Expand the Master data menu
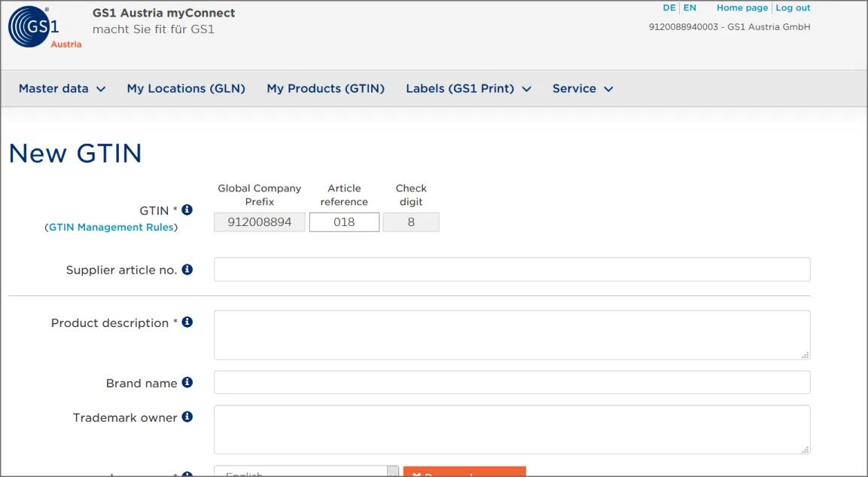The image size is (868, 477). (62, 89)
